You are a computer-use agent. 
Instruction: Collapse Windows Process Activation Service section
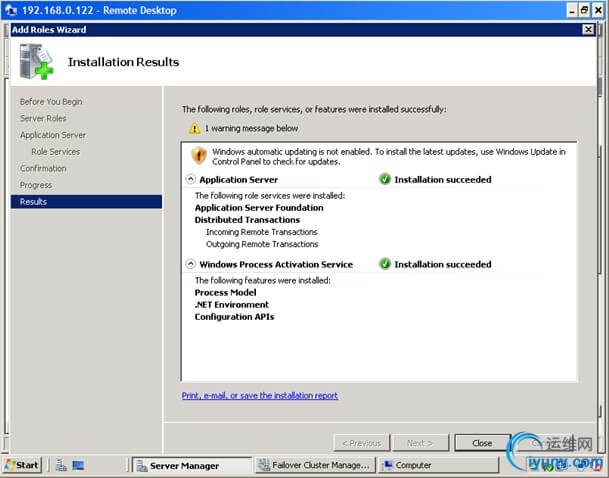tap(190, 264)
